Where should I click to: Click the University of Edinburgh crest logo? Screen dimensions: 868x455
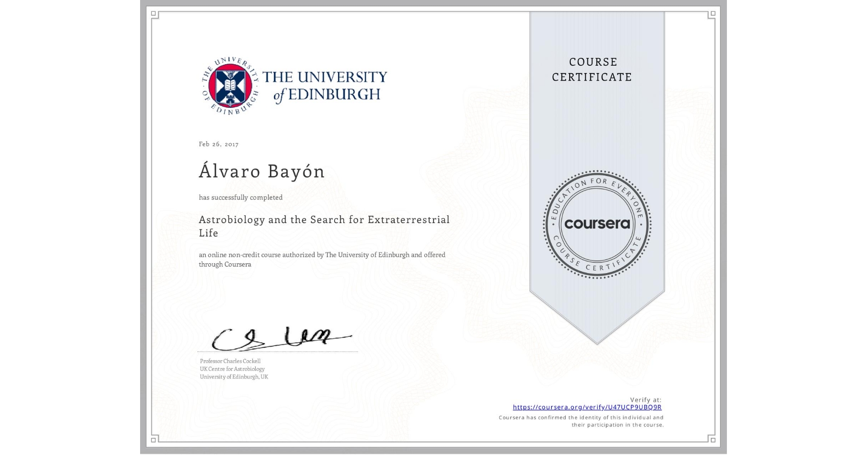(x=230, y=86)
